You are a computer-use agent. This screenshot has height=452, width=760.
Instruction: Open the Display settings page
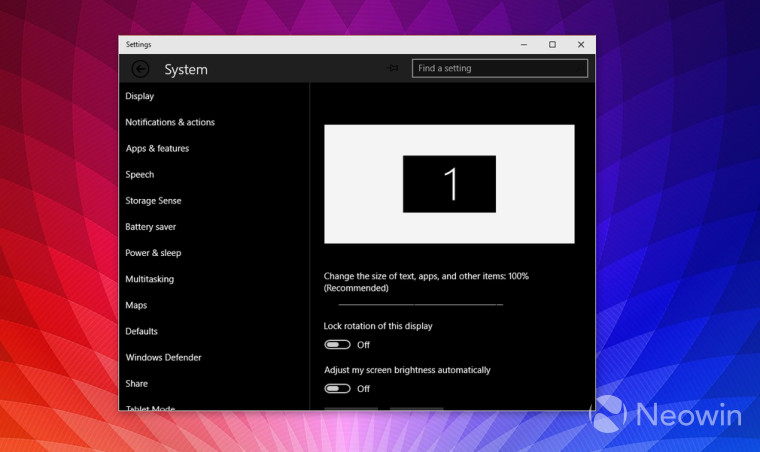(x=140, y=96)
